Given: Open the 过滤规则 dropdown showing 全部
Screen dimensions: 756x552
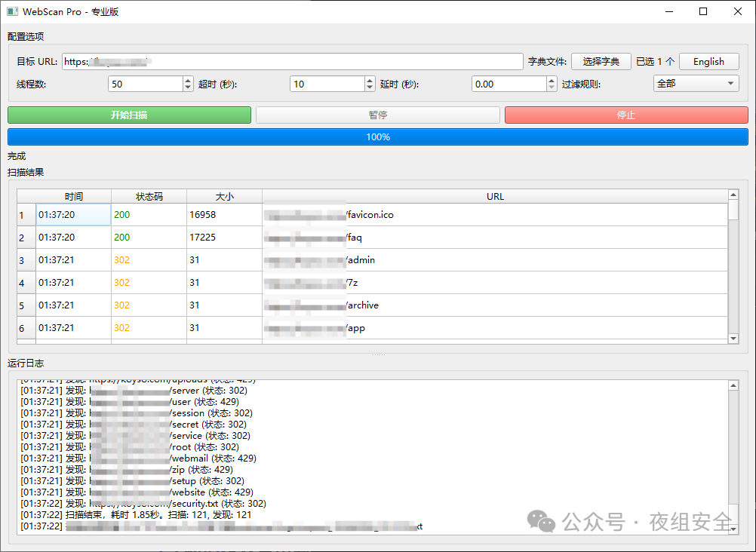Looking at the screenshot, I should pos(696,84).
